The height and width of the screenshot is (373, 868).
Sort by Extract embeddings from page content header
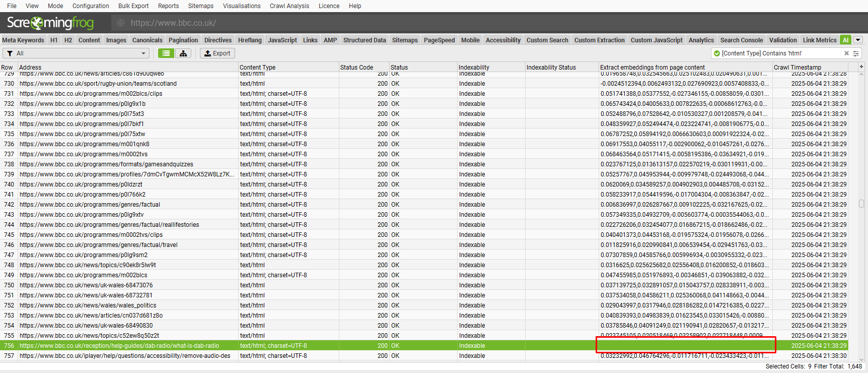point(686,67)
